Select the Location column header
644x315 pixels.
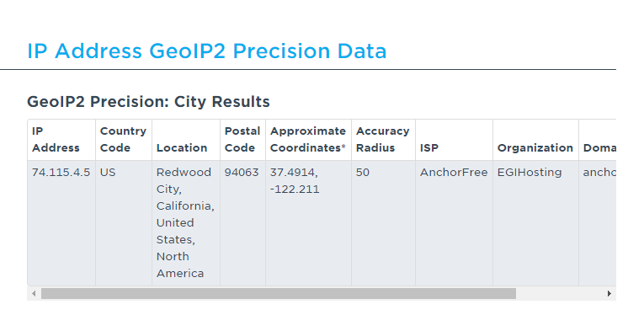click(x=186, y=140)
